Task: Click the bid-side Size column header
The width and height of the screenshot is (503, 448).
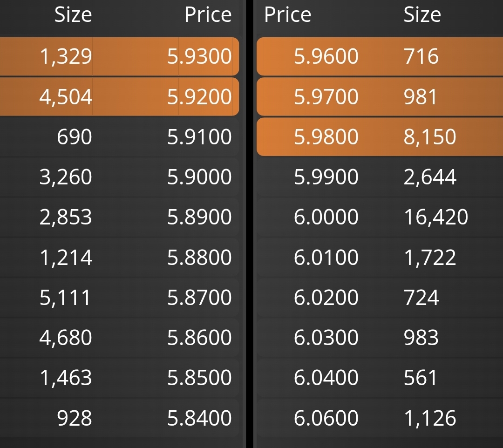Action: [x=73, y=15]
